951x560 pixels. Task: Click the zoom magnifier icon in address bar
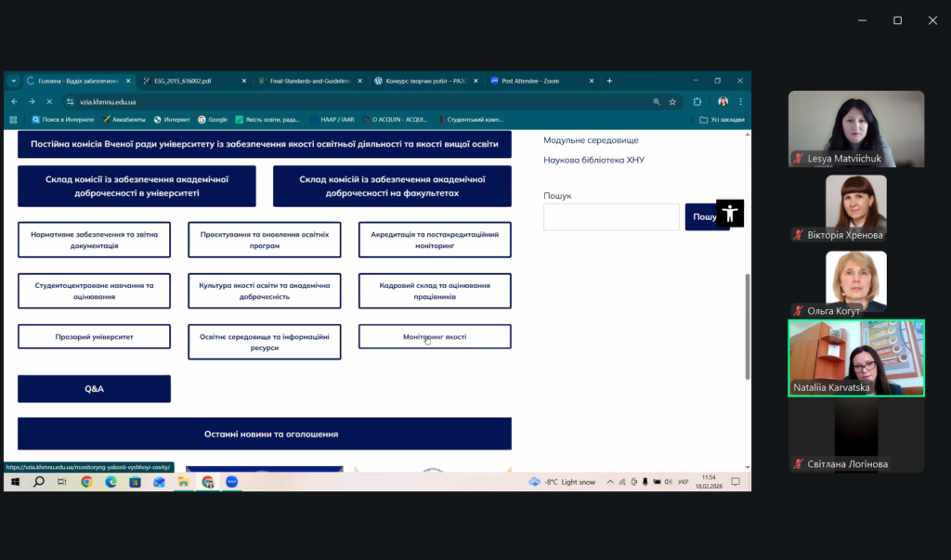(657, 101)
